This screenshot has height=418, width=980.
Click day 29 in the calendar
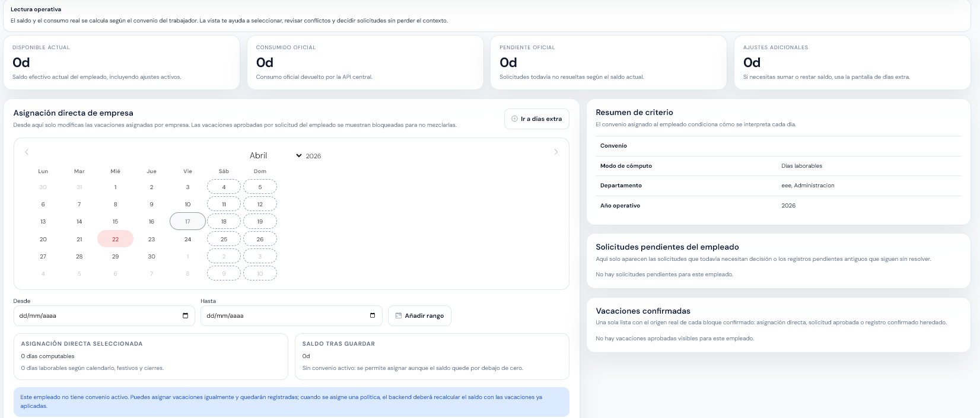click(x=115, y=257)
